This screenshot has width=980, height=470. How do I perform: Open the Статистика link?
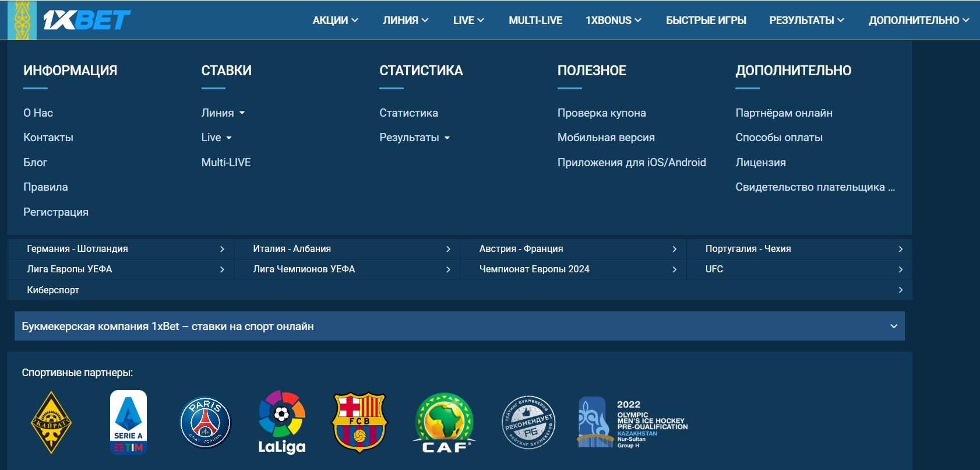pos(408,113)
